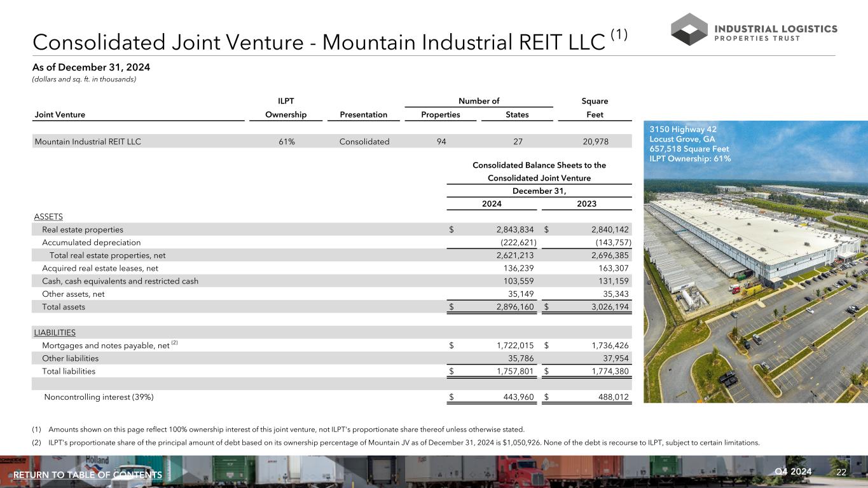This screenshot has height=488, width=868.
Task: Click the RETURN TO TABLE OF CONTENTS link
Action: [88, 475]
